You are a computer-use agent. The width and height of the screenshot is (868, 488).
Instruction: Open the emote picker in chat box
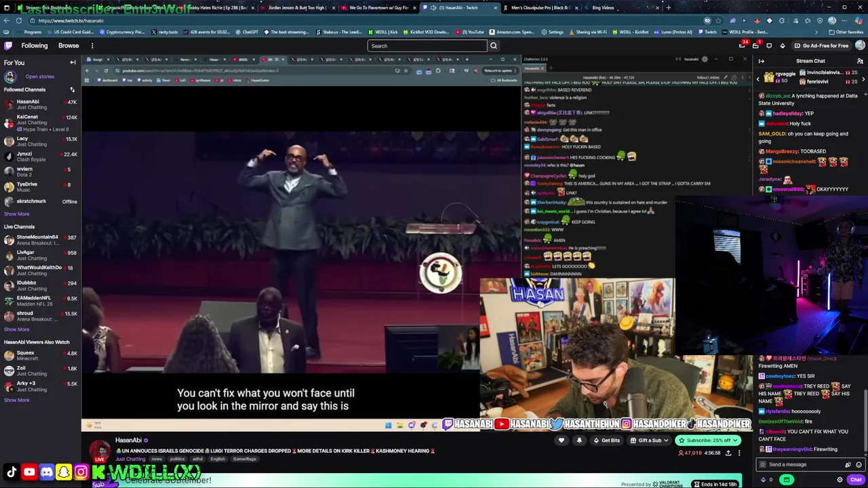click(x=859, y=464)
